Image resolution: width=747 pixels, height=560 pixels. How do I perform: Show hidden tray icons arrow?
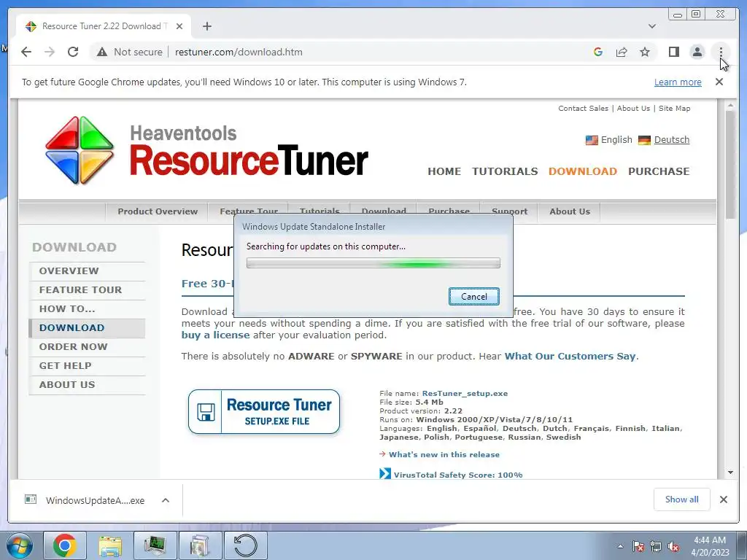coord(620,547)
